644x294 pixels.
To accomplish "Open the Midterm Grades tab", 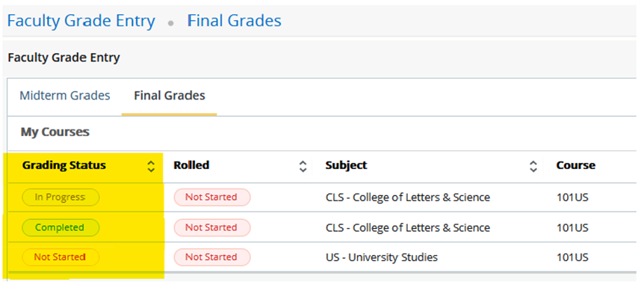I will [65, 96].
